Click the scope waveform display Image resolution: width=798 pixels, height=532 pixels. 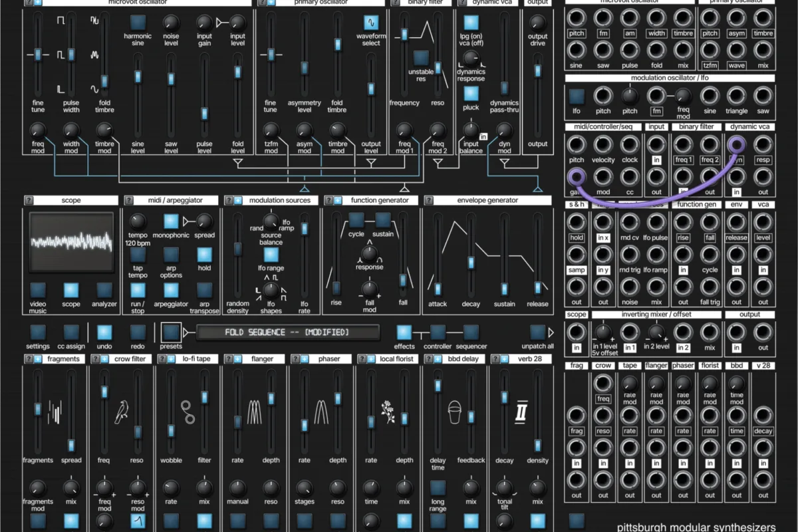click(72, 242)
